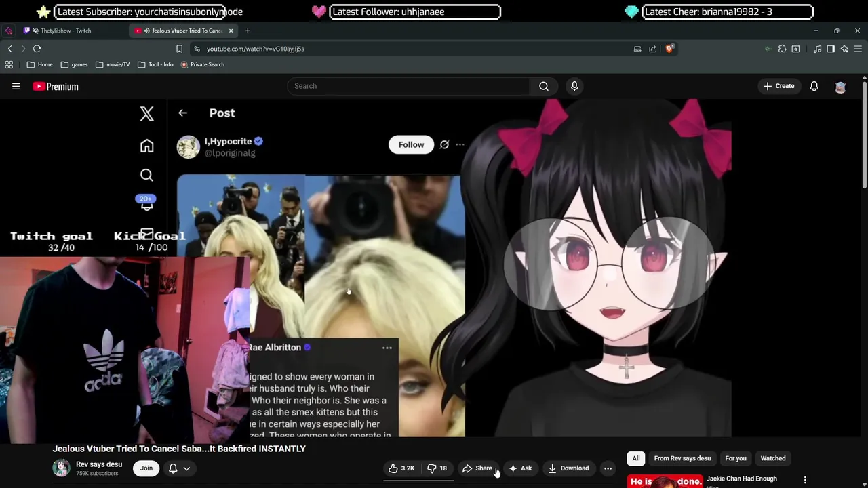The image size is (868, 488).
Task: Go to YouTube Premium home logo
Action: tap(56, 86)
